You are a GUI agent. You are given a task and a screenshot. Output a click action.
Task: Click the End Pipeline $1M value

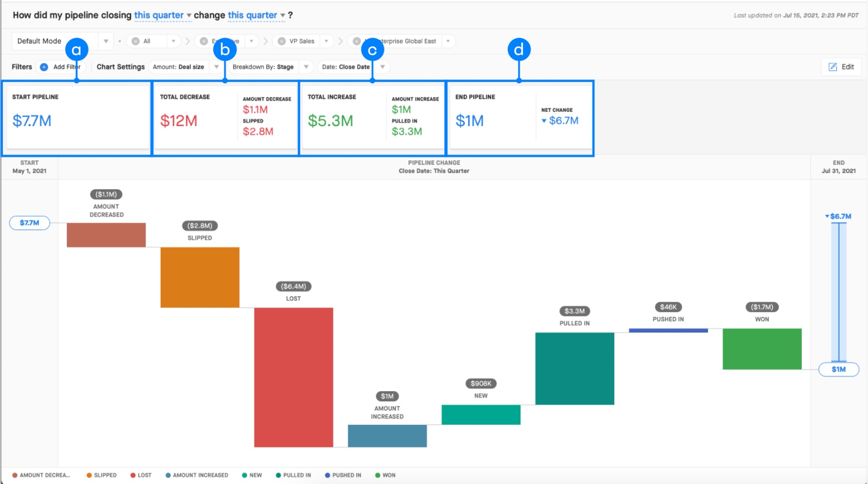pos(470,121)
